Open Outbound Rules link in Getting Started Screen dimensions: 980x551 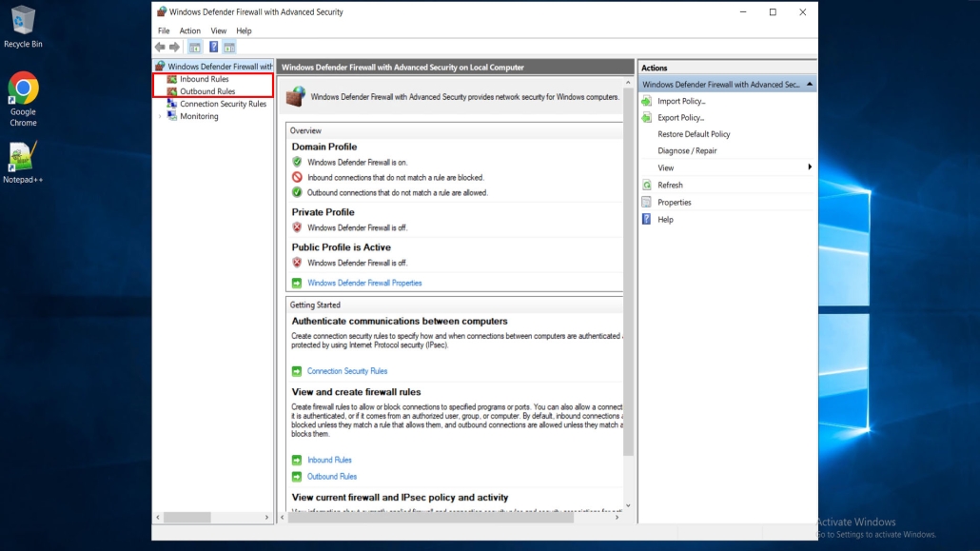point(332,477)
